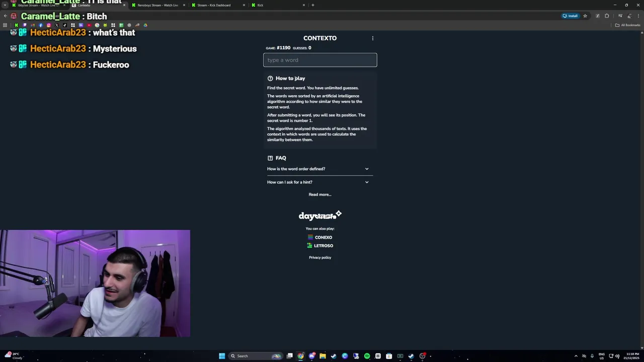Close the 'Stream - Kick Dashboard' tab

click(x=244, y=5)
